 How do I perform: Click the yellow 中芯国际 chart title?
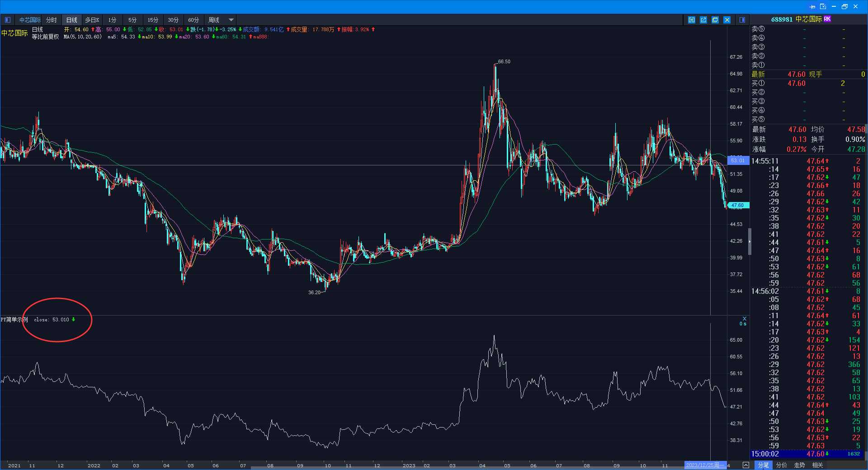click(14, 33)
